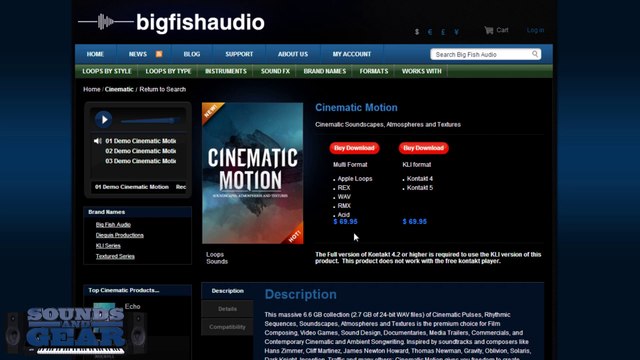Select the Compatibility tab
This screenshot has height=360, width=640.
227,327
